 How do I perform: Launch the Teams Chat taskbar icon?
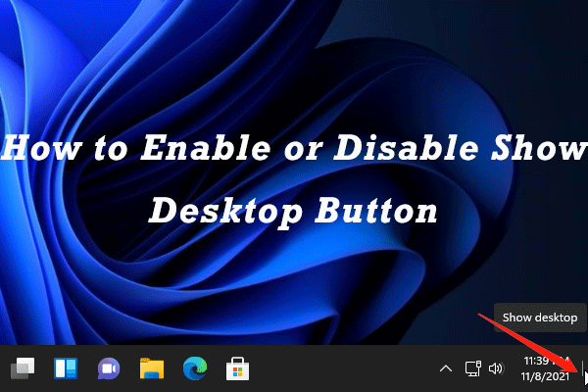click(x=109, y=368)
